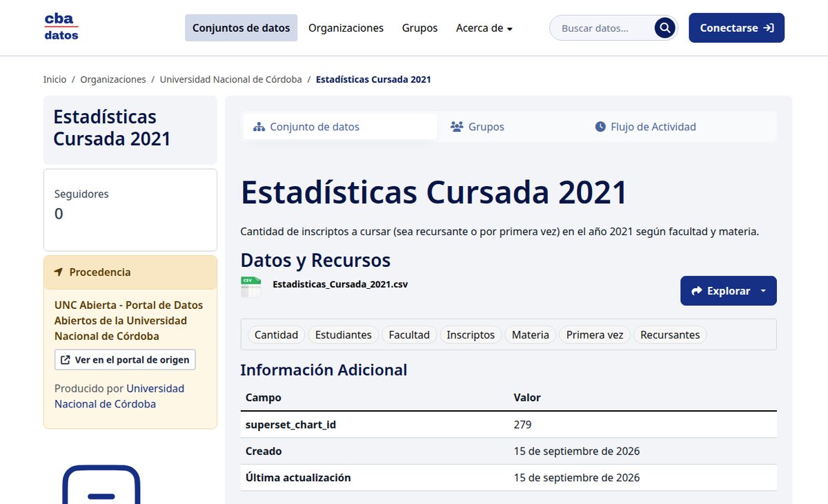Open Universidad Nacional de Córdoba breadcrumb

(x=231, y=79)
